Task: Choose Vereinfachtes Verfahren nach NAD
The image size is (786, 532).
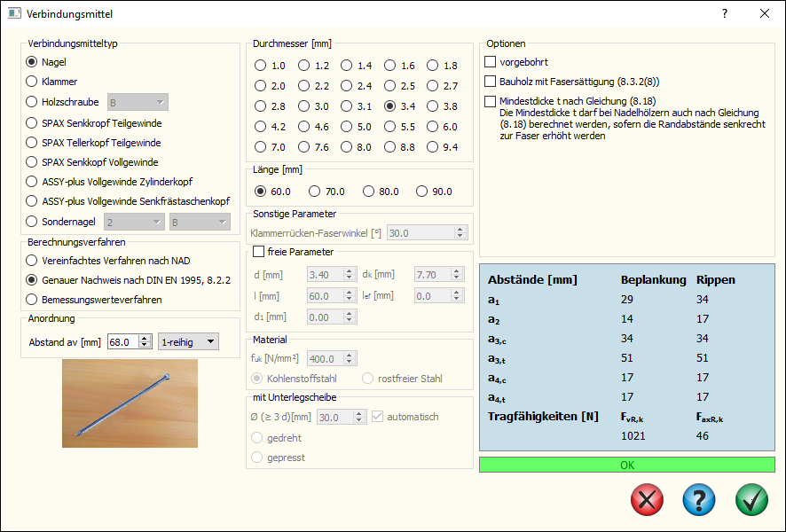Action: point(33,261)
